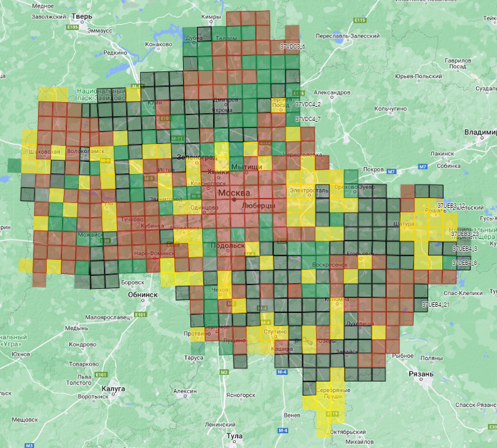
Task: Select the tile labeled 37UEB3_12
Action: pos(451,205)
